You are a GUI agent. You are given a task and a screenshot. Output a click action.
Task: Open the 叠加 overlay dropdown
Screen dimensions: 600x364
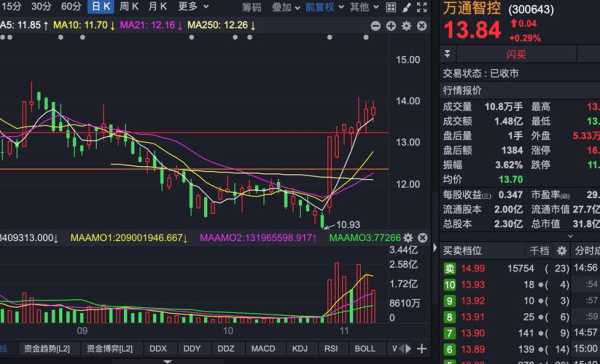pos(286,7)
